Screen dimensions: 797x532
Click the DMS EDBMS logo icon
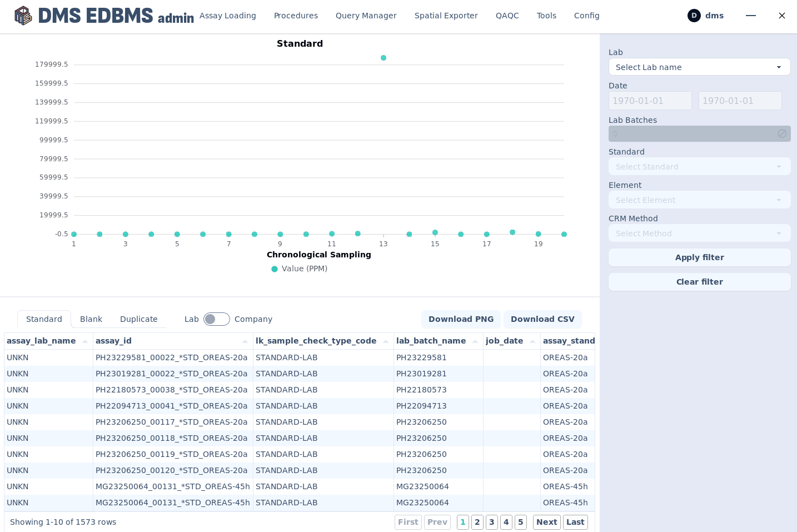pyautogui.click(x=23, y=16)
